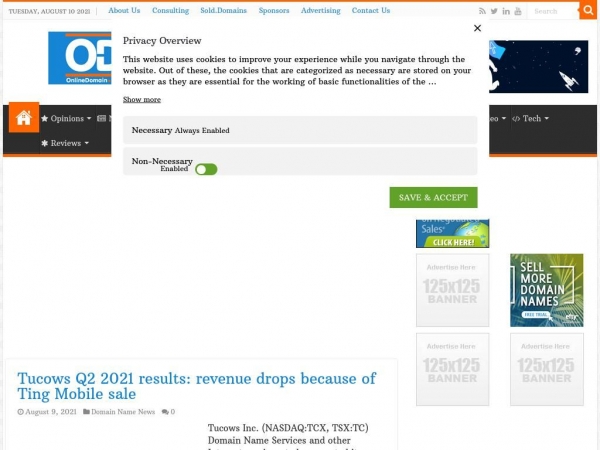Image resolution: width=600 pixels, height=450 pixels.
Task: Close the Privacy Overview dialog
Action: [477, 28]
